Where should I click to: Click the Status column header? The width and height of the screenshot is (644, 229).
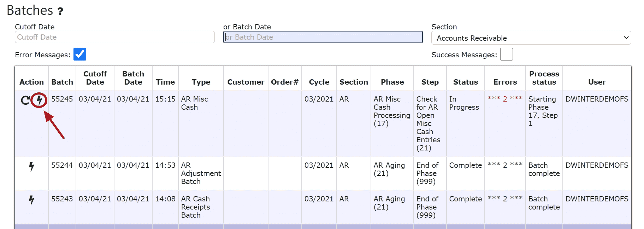point(465,82)
